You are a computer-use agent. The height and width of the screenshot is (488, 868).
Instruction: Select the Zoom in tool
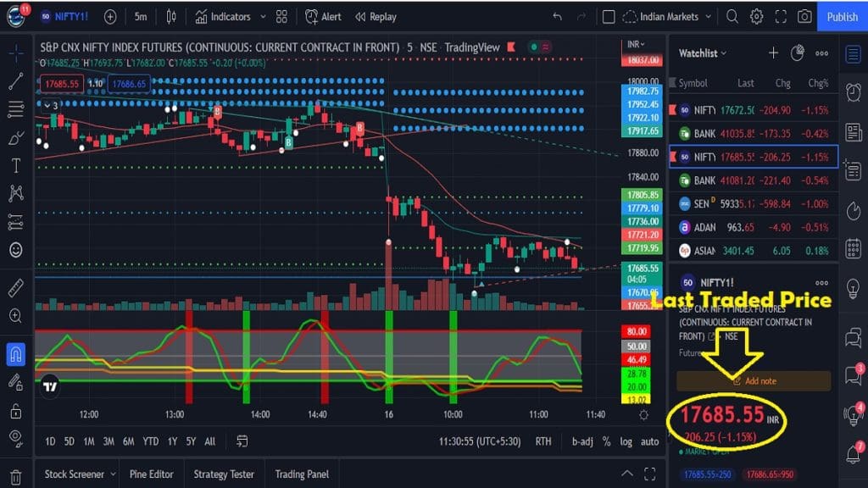tap(16, 316)
